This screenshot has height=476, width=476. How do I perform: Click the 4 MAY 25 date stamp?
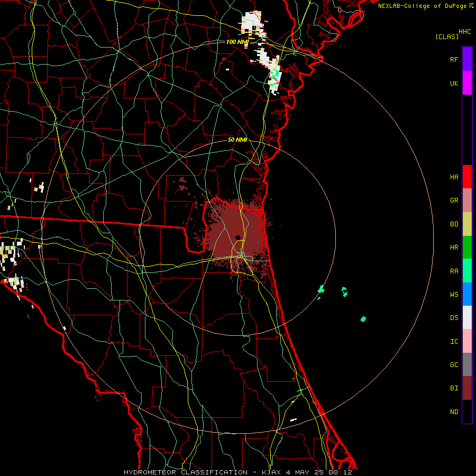point(305,472)
